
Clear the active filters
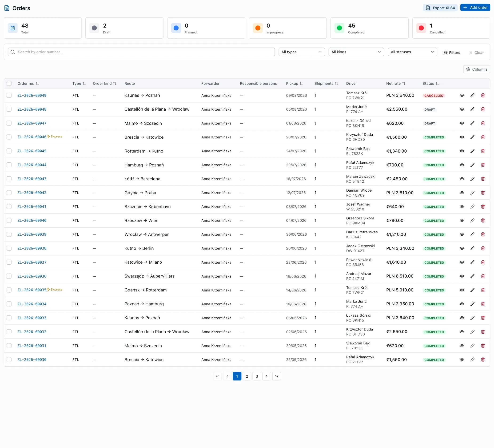476,52
